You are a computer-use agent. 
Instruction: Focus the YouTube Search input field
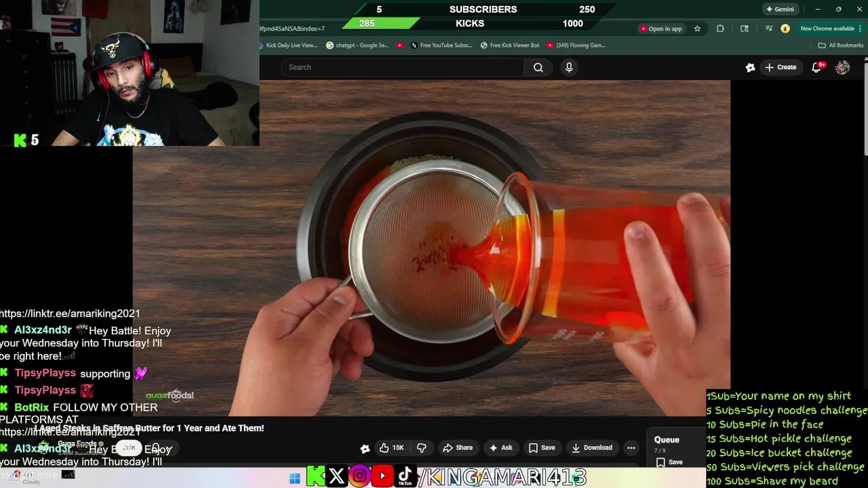coord(403,67)
